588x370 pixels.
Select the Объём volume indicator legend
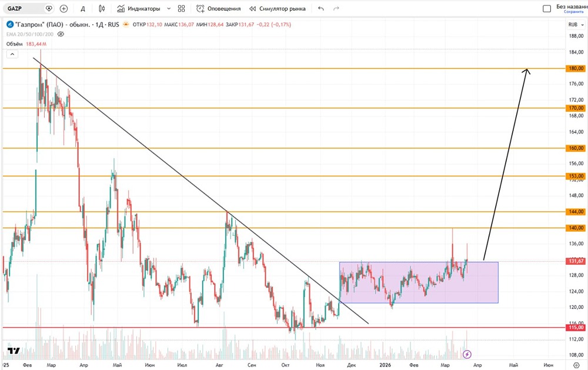pos(15,44)
